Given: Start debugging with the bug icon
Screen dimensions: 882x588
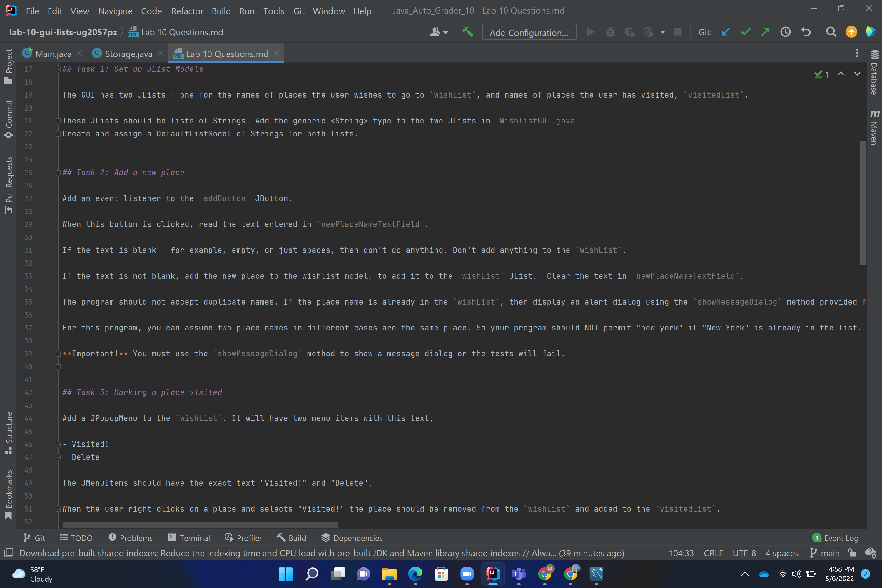Looking at the screenshot, I should coord(611,32).
